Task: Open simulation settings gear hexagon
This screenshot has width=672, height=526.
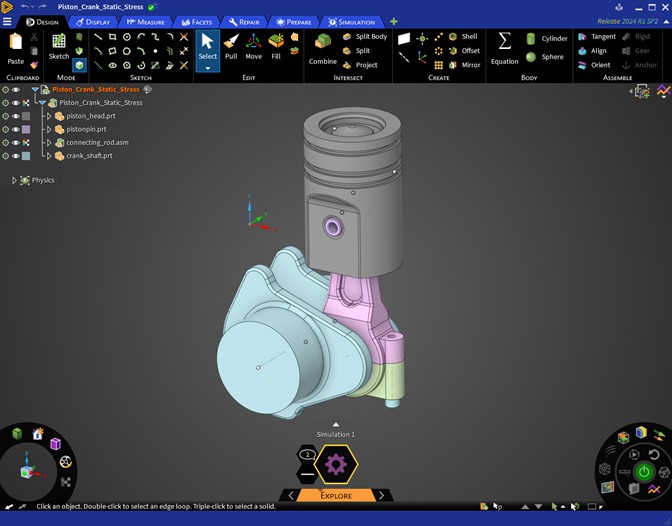Action: coord(336,464)
